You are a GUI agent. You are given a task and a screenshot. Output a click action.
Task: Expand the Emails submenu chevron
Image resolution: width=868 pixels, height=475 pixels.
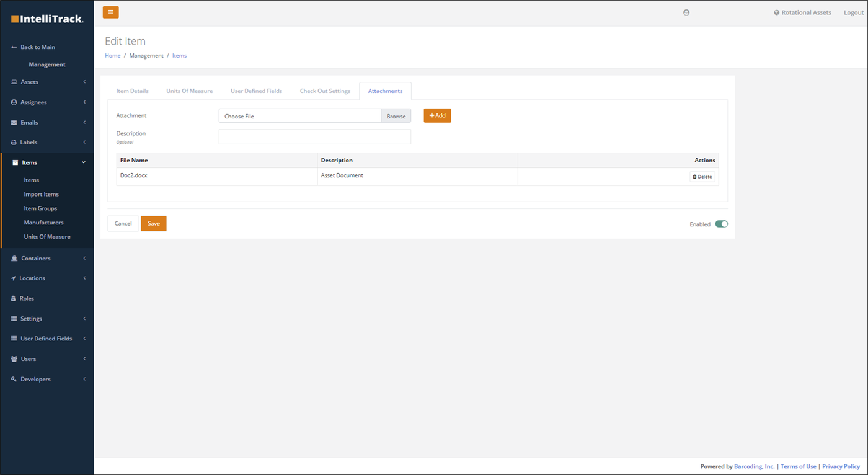(x=84, y=123)
